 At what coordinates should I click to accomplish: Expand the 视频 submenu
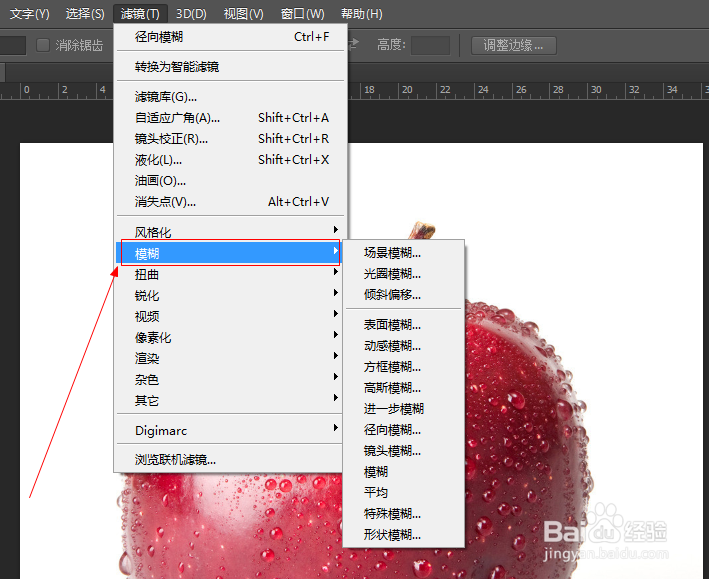[229, 316]
